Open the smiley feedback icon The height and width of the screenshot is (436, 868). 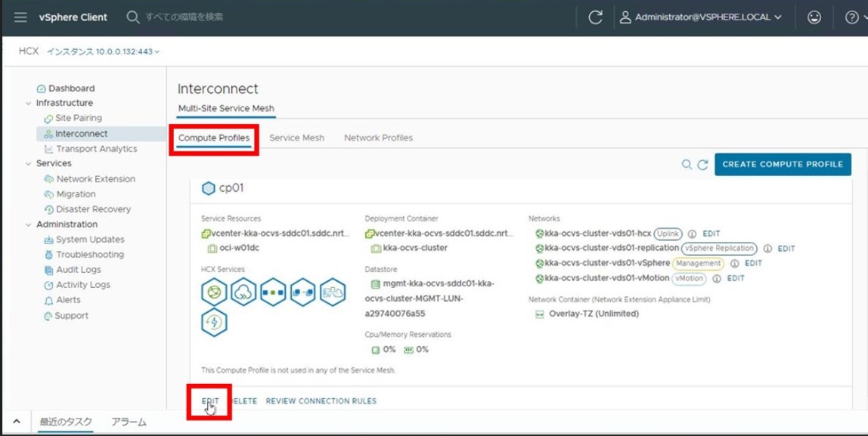pos(814,17)
